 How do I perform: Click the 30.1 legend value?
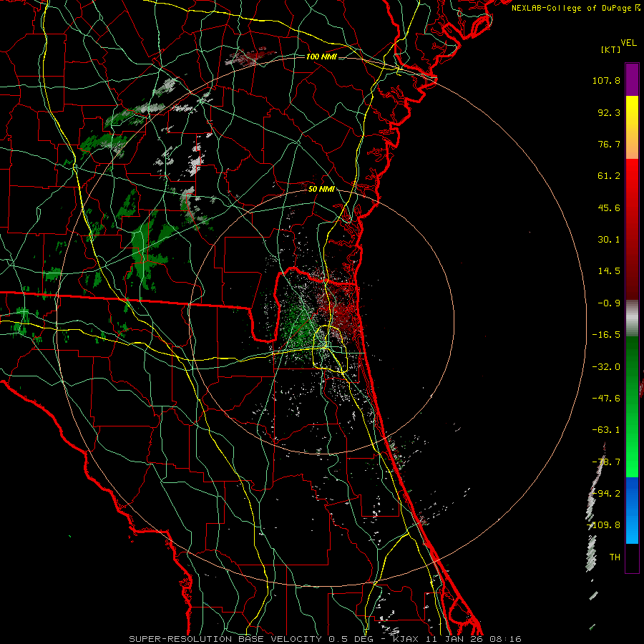tap(609, 240)
